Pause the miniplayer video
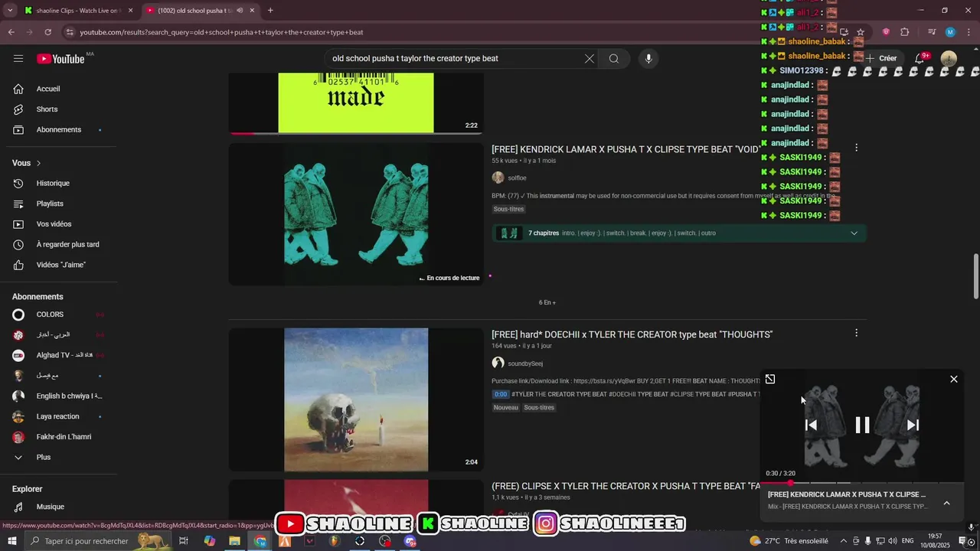Image resolution: width=980 pixels, height=551 pixels. (862, 425)
